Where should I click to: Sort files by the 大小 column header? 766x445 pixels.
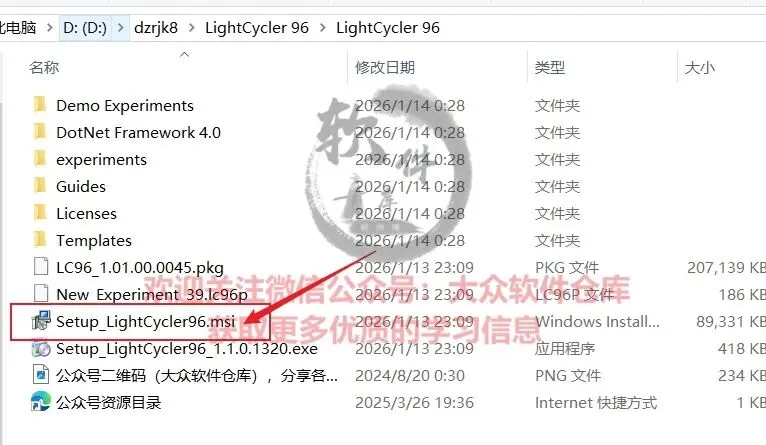pyautogui.click(x=700, y=67)
